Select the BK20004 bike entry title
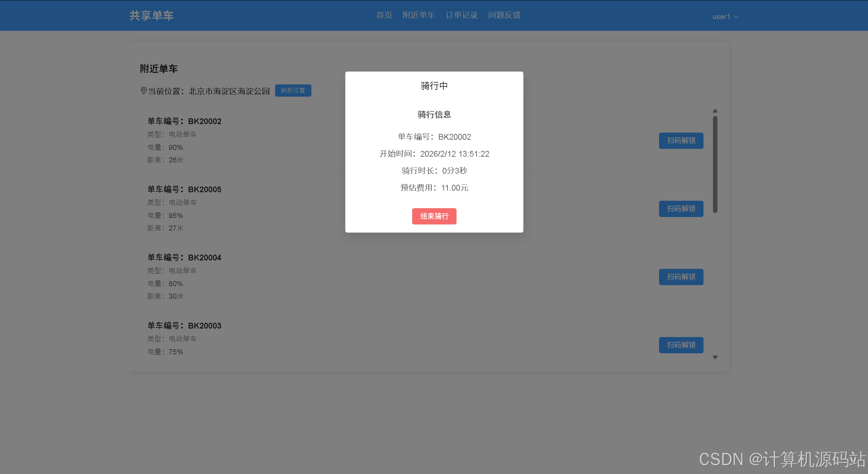Image resolution: width=868 pixels, height=474 pixels. click(184, 258)
